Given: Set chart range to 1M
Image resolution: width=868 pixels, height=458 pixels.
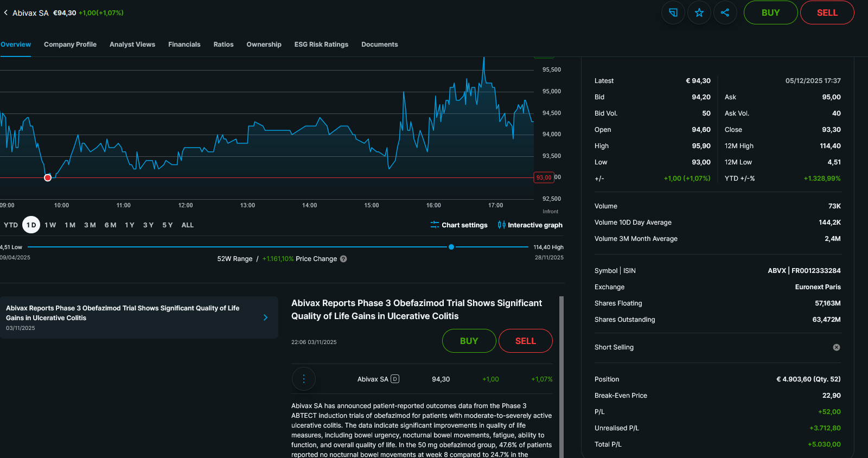Looking at the screenshot, I should [70, 225].
